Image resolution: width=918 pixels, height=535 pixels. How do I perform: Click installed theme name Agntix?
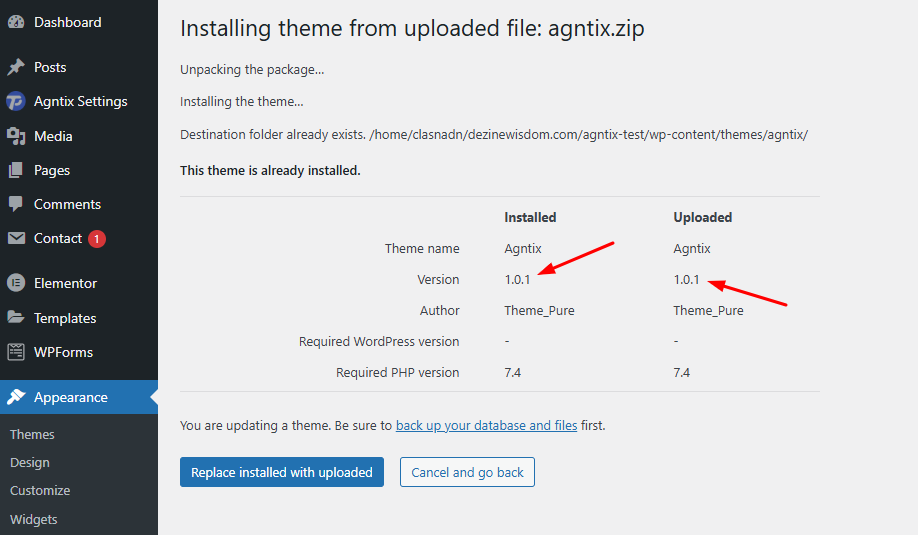point(523,249)
